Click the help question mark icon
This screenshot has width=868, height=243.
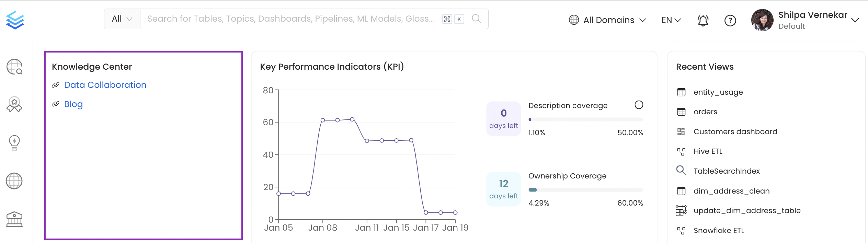[x=730, y=21]
